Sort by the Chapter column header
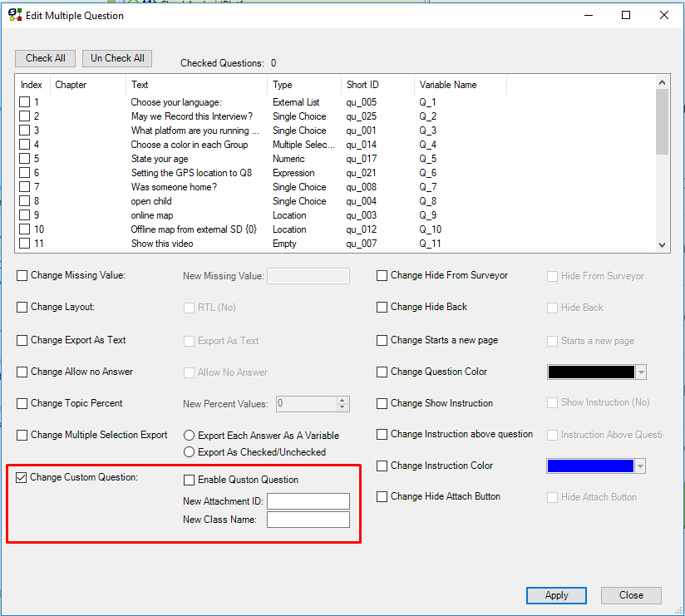Viewport: 685px width, 616px height. pos(88,85)
